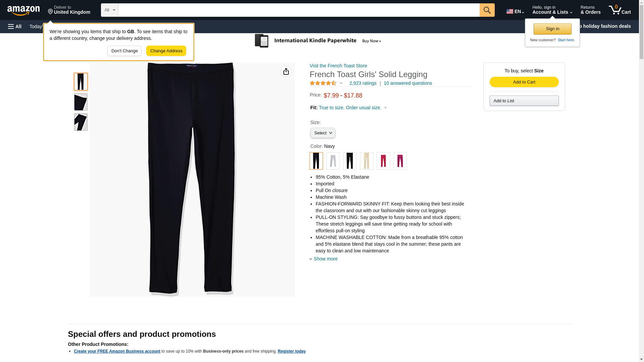Click the yellow Sign in button

(x=552, y=29)
